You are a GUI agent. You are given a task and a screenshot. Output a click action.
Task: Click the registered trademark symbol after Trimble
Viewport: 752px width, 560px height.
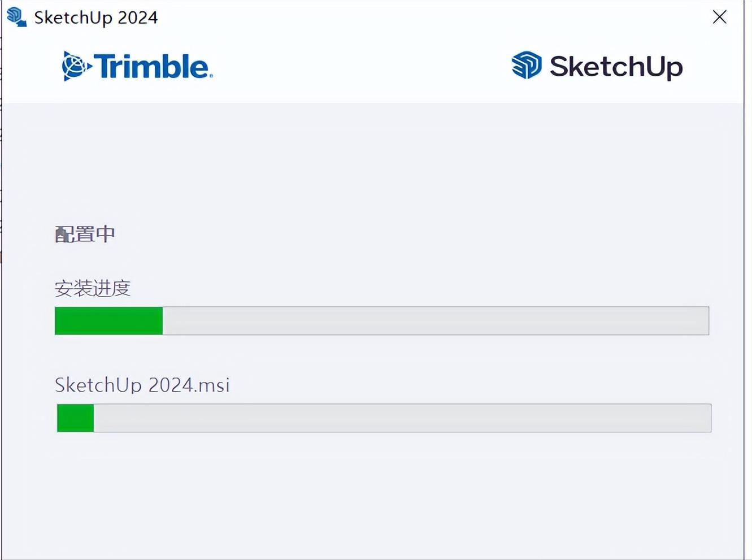point(211,75)
